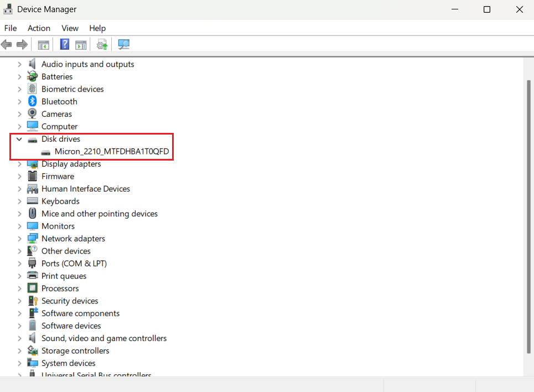The width and height of the screenshot is (534, 392).
Task: Toggle the Show/Hide Console Tree icon
Action: (43, 44)
